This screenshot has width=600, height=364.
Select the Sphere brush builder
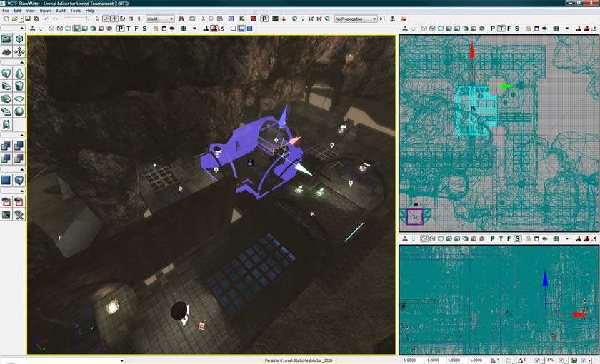click(x=19, y=111)
